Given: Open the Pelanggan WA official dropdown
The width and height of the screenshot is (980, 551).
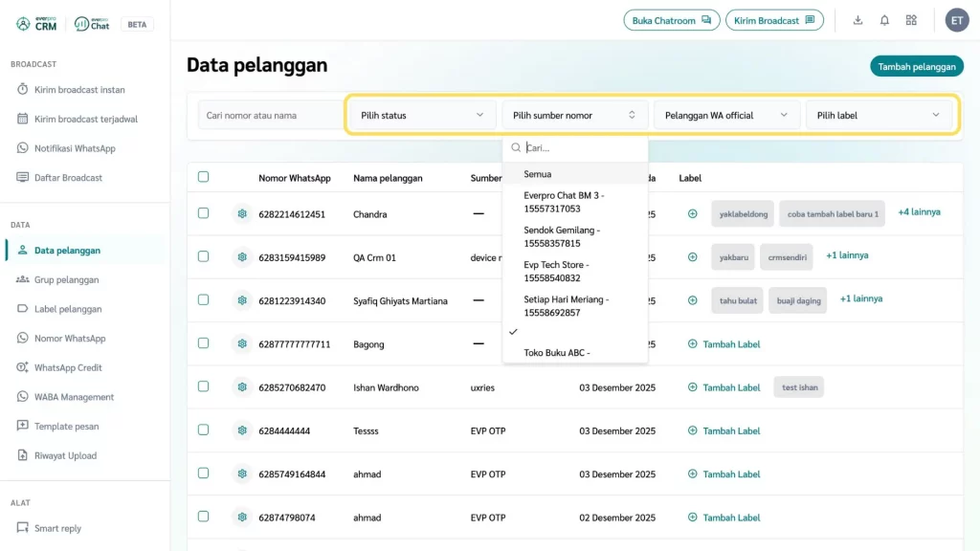Looking at the screenshot, I should [726, 116].
